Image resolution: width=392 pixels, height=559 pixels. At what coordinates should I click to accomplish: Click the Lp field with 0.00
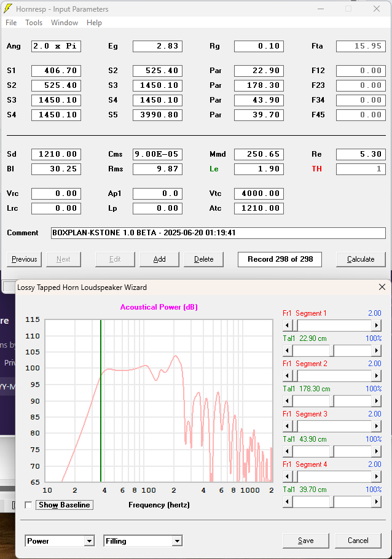(158, 208)
